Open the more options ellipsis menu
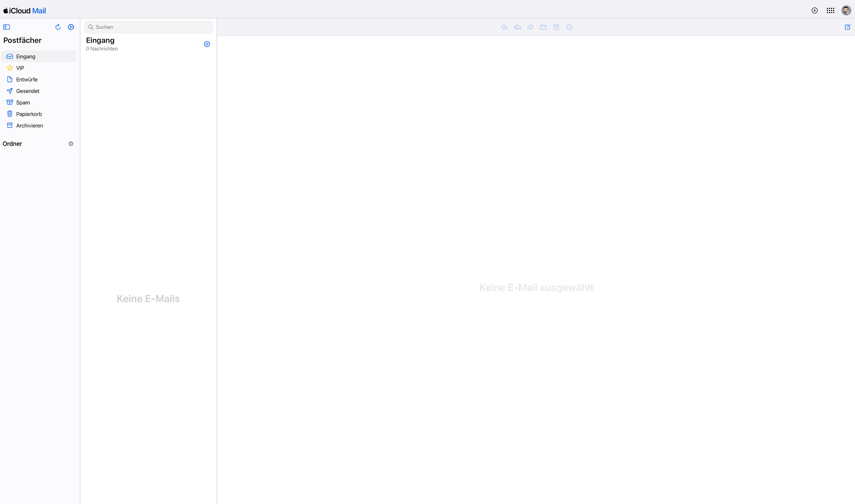Screen dimensions: 855x504 [569, 27]
